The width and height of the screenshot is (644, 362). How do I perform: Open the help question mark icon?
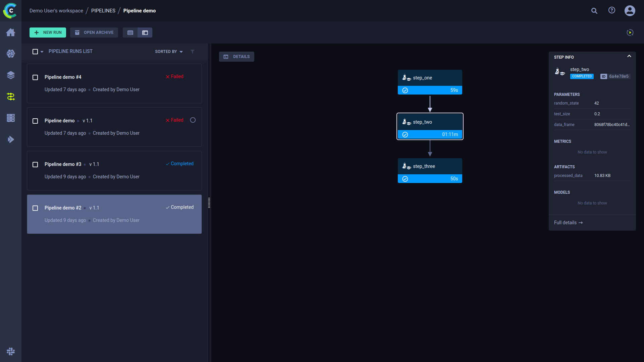[x=612, y=10]
